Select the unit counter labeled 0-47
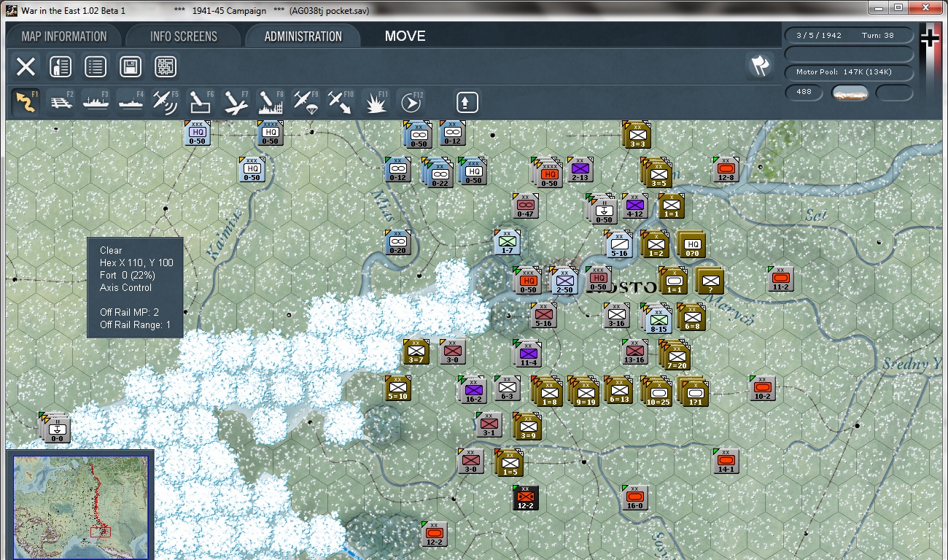Viewport: 948px width, 560px height. click(x=525, y=206)
